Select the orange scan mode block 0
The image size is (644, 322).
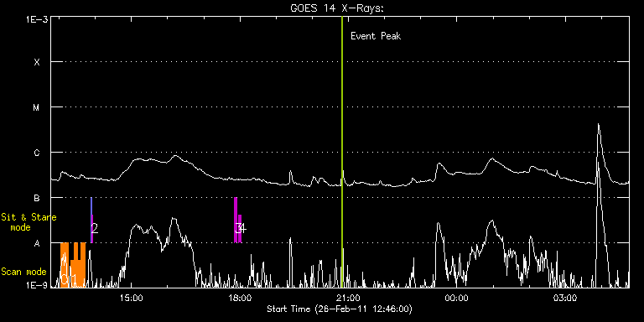tap(65, 265)
